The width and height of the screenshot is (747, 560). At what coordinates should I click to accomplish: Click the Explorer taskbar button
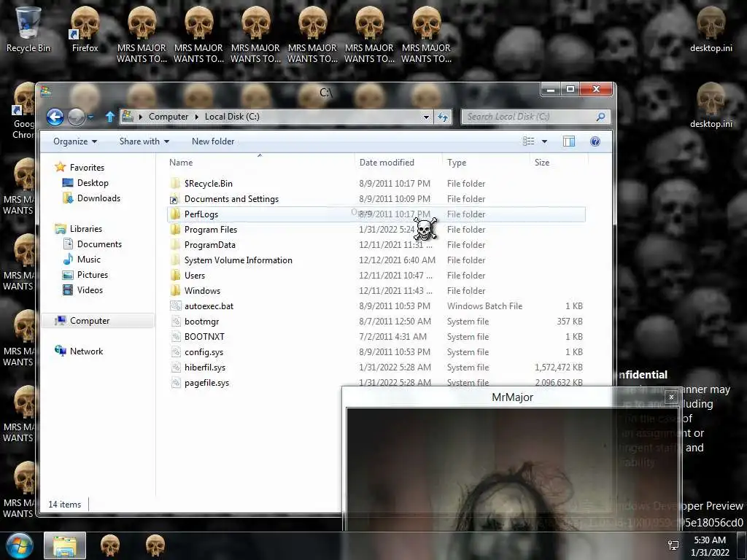pyautogui.click(x=65, y=545)
